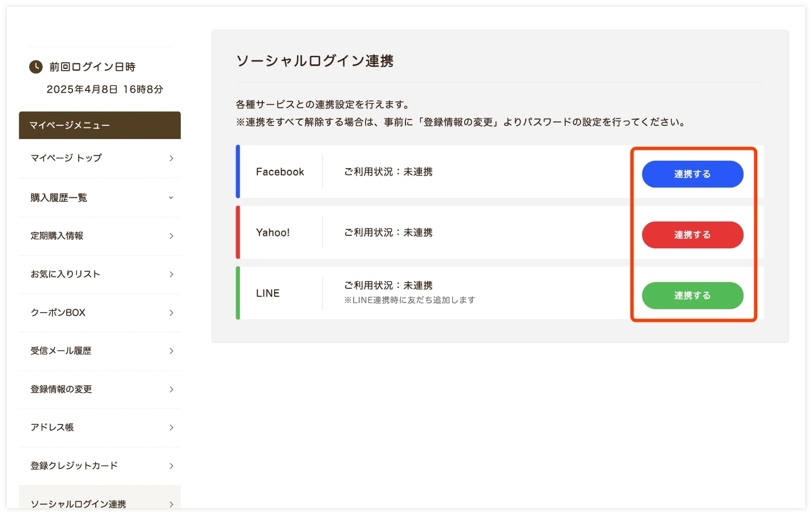The width and height of the screenshot is (812, 515).
Task: Open クーポンBOX menu item
Action: tap(100, 313)
